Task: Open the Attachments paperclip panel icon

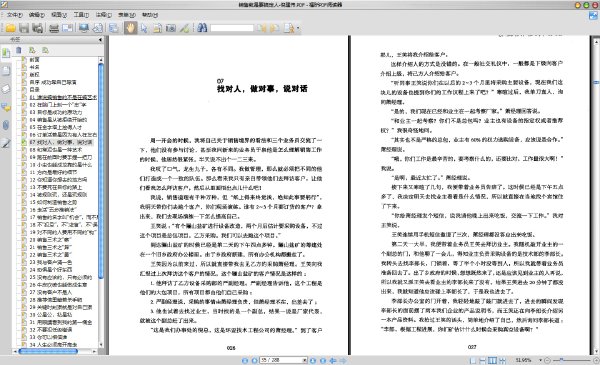Action: tap(6, 125)
